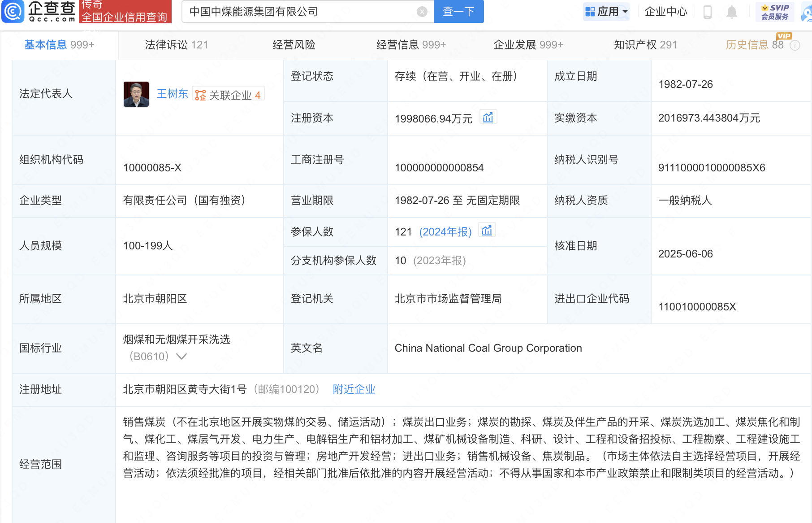Click the 关联企业 network icon
The height and width of the screenshot is (523, 812).
201,95
